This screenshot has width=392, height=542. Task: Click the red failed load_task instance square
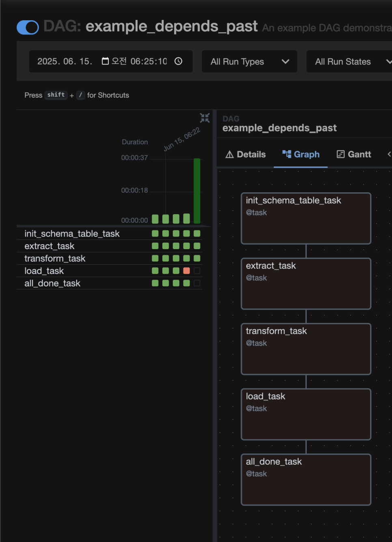point(187,271)
